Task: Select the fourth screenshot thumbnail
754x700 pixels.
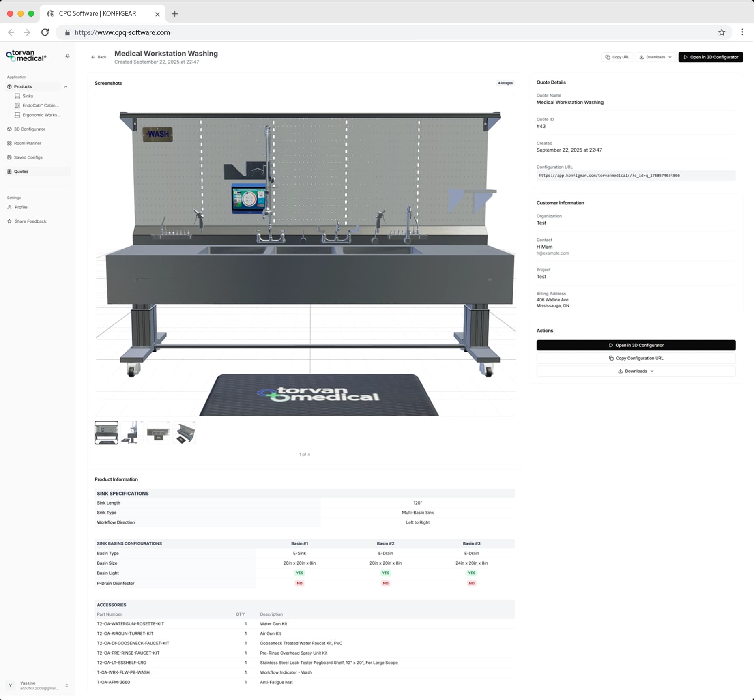Action: (184, 432)
